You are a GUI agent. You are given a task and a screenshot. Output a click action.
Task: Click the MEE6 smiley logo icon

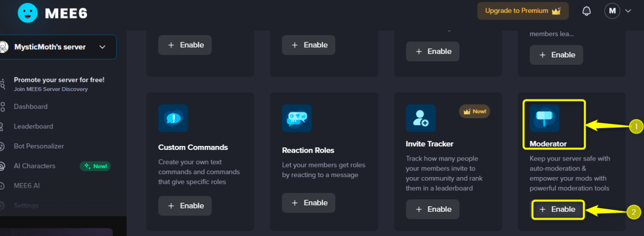click(x=28, y=13)
